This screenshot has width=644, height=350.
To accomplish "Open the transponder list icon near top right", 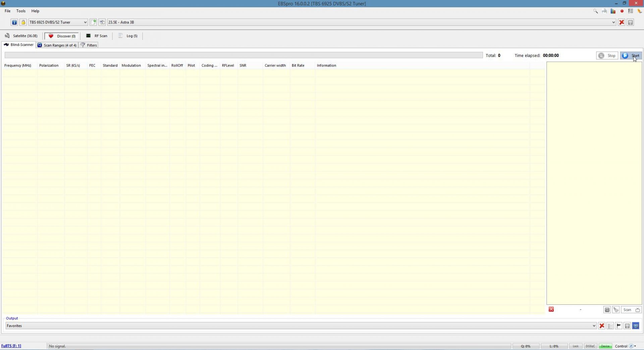I will 631,11.
